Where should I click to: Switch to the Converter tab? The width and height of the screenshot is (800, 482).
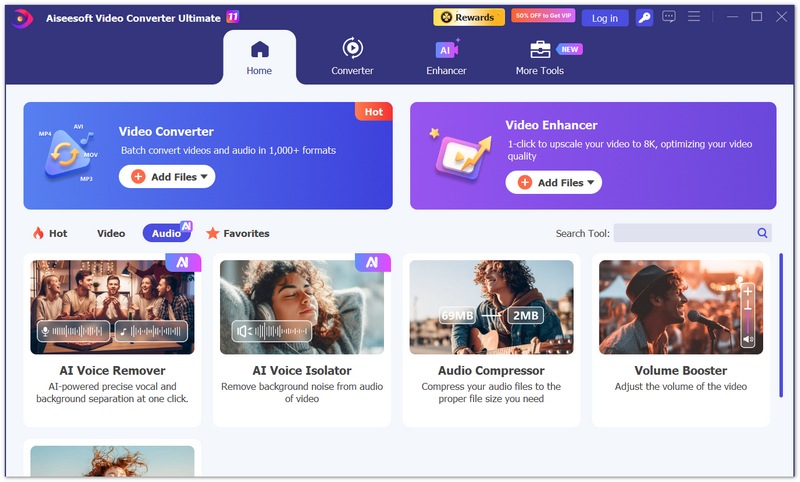click(x=352, y=57)
